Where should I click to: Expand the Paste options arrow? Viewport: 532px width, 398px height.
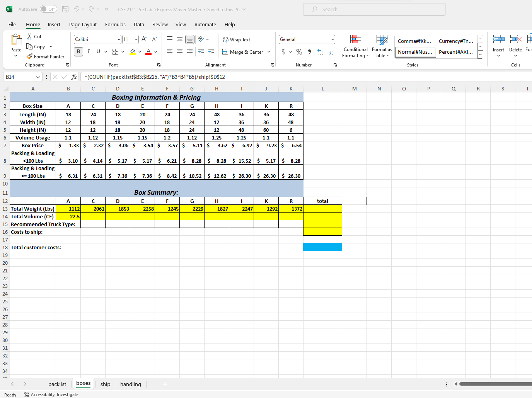[16, 56]
